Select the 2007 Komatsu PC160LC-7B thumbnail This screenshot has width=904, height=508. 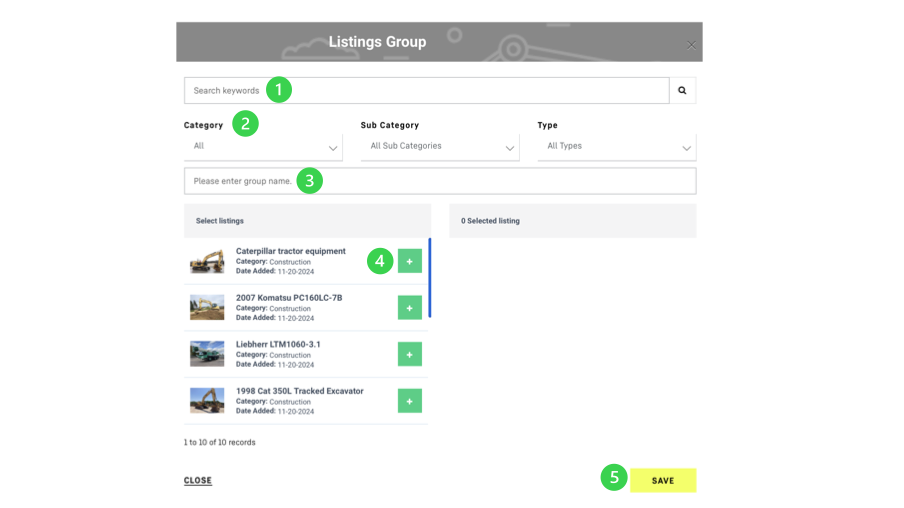207,308
